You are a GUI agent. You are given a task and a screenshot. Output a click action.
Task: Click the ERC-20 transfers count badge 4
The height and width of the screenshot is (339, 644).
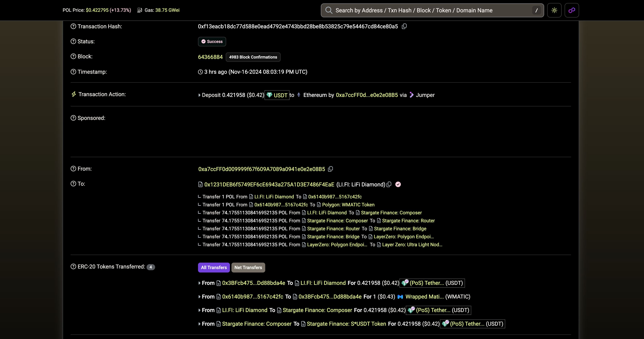pos(151,267)
